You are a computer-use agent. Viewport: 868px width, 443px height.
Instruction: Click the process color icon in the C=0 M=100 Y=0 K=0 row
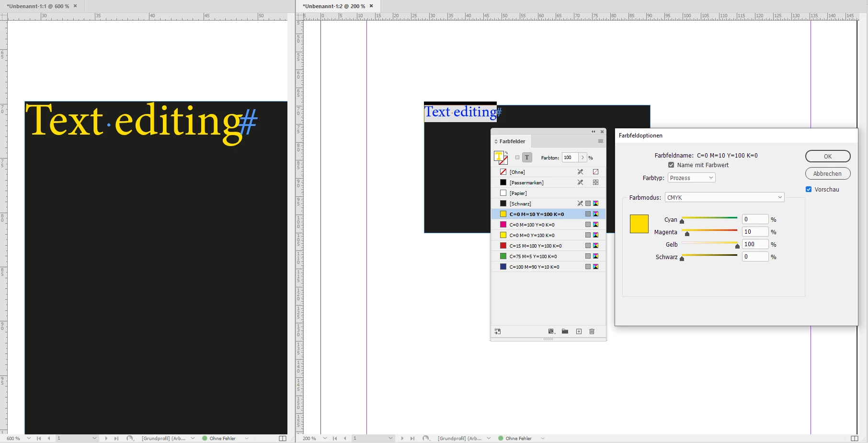pos(588,225)
